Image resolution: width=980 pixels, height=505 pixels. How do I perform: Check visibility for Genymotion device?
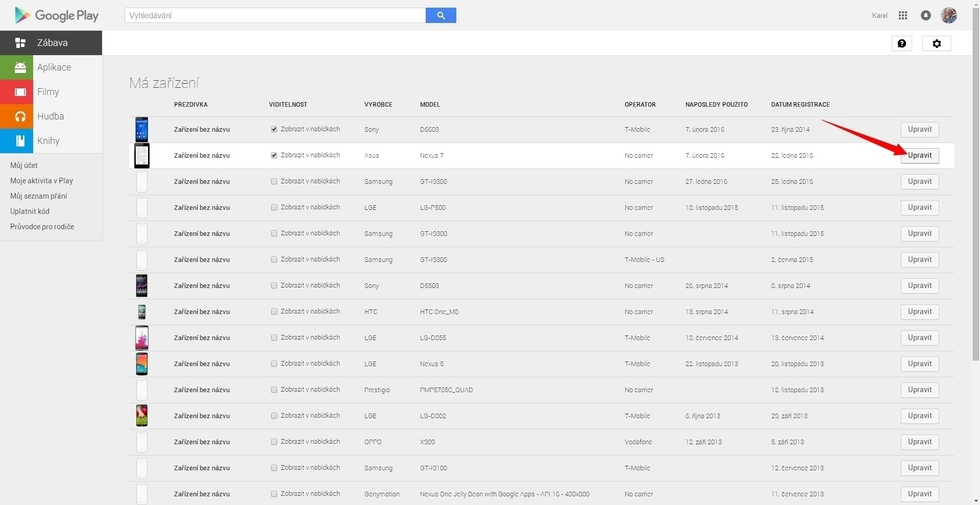point(274,494)
